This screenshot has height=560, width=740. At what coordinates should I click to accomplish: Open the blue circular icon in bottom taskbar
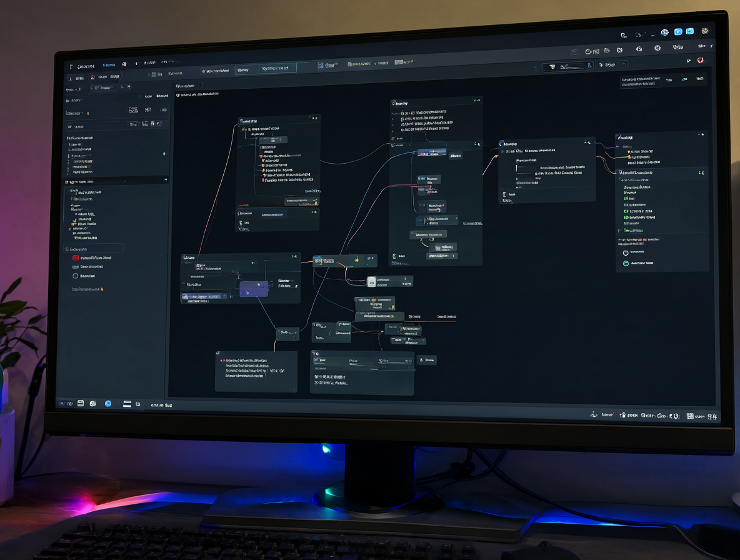pyautogui.click(x=108, y=403)
